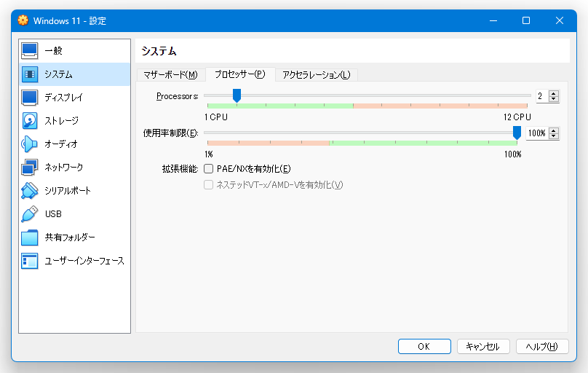Toggle the ネステッドVT-x/AMD-V checkbox
588x373 pixels.
pyautogui.click(x=209, y=184)
